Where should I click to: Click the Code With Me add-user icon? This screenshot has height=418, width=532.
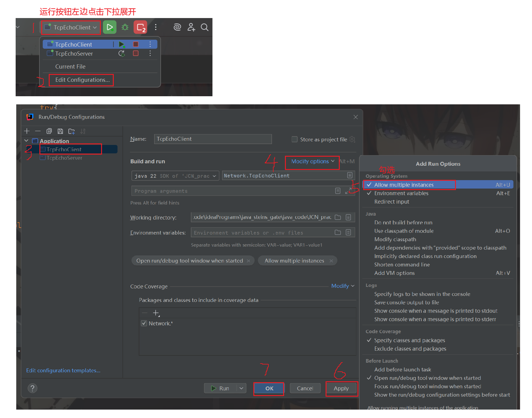[191, 27]
